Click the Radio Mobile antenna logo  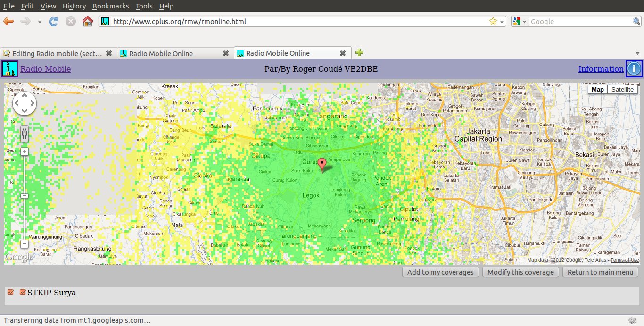pos(10,69)
